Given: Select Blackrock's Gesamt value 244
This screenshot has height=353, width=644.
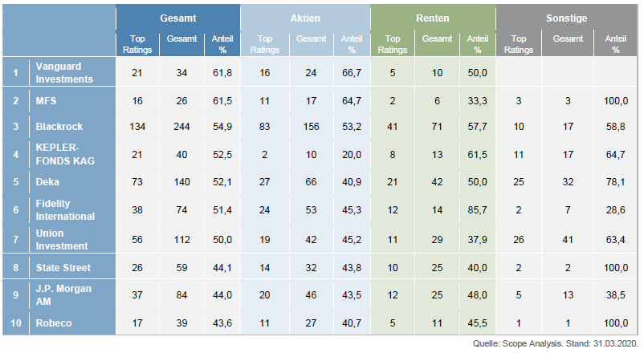Looking at the screenshot, I should pyautogui.click(x=184, y=127).
